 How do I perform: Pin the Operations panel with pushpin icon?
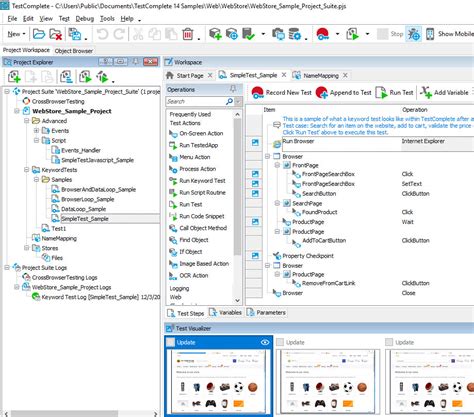(233, 89)
